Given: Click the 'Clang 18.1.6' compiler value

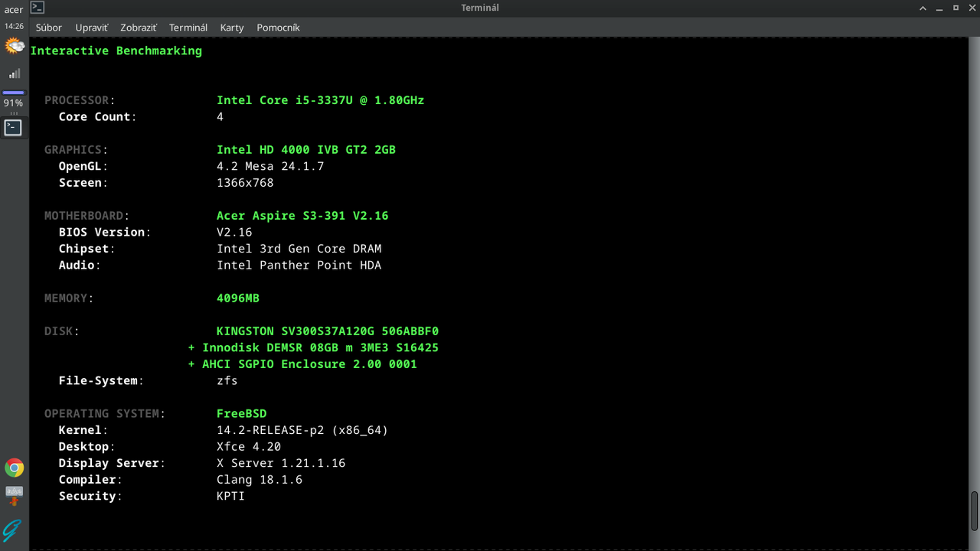Looking at the screenshot, I should (260, 480).
